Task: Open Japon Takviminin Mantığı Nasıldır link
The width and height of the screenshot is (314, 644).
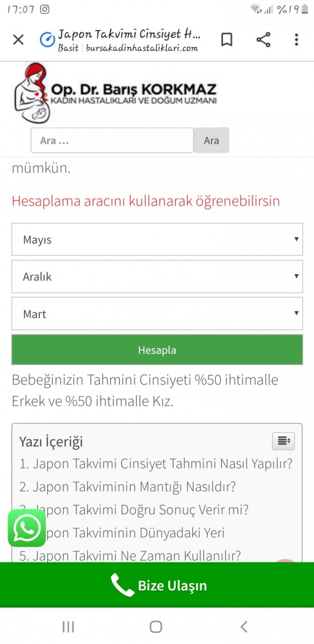Action: (127, 487)
